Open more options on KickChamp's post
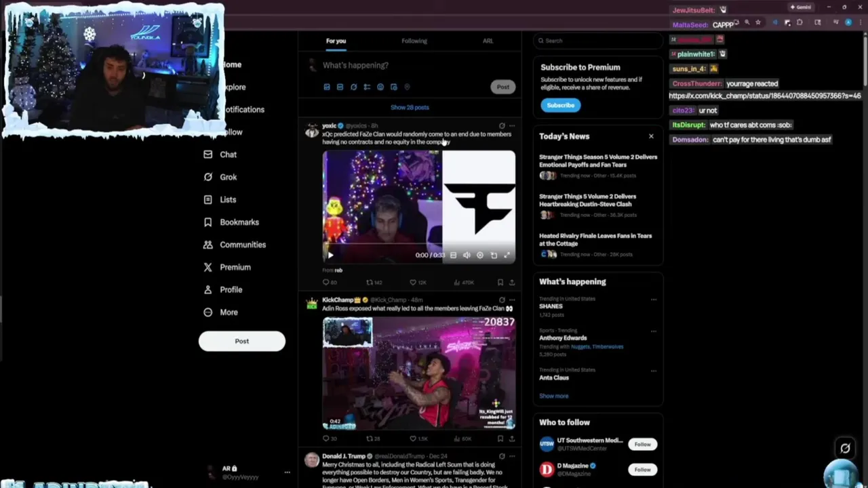 coord(512,300)
